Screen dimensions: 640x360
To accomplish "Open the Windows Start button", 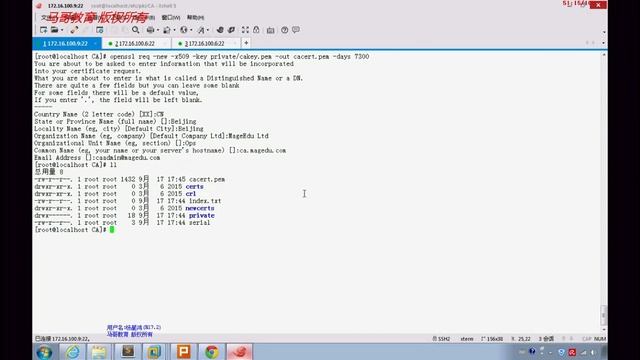I will click(x=44, y=352).
